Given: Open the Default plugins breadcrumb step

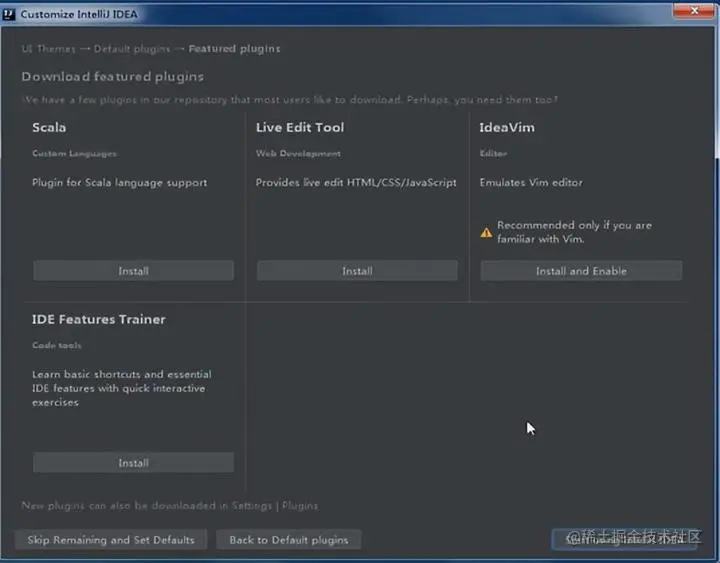Looking at the screenshot, I should [132, 49].
